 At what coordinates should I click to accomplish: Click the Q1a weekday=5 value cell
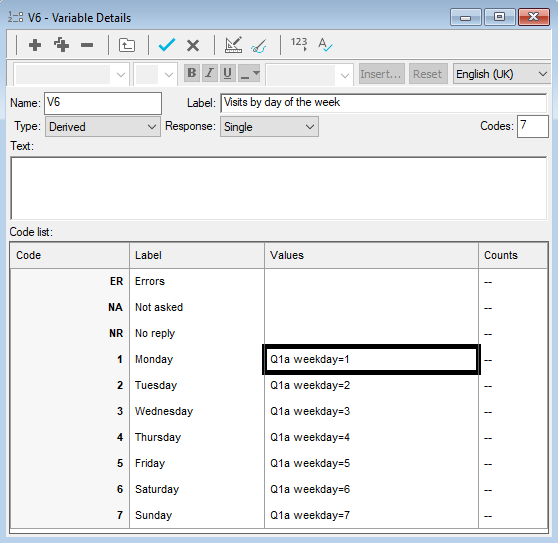[x=372, y=463]
